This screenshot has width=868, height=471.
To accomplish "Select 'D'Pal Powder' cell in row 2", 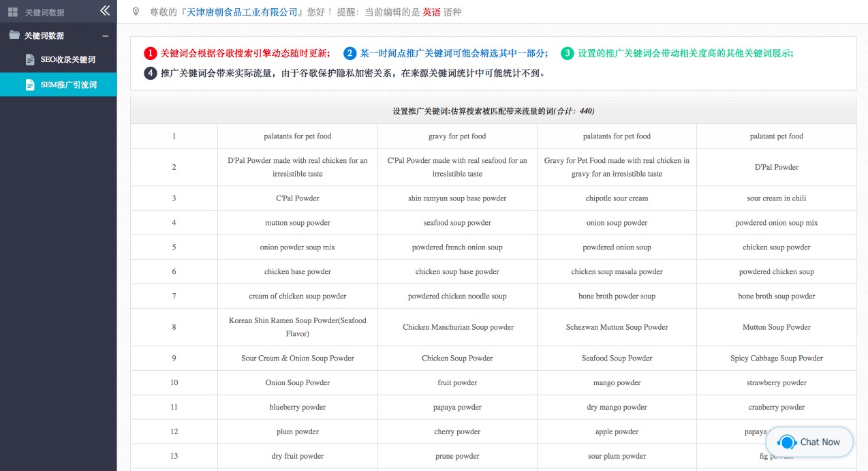I will (x=777, y=167).
